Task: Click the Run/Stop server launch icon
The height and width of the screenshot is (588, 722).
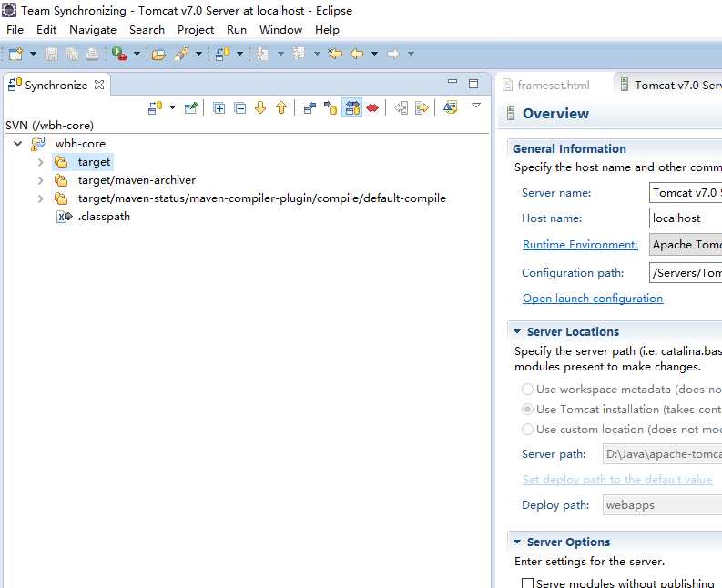Action: click(119, 54)
